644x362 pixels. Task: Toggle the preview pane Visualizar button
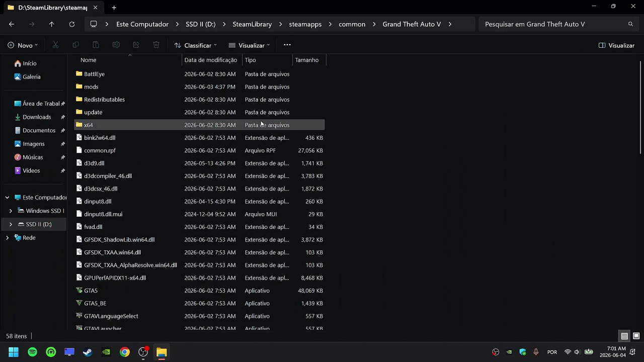click(x=616, y=45)
